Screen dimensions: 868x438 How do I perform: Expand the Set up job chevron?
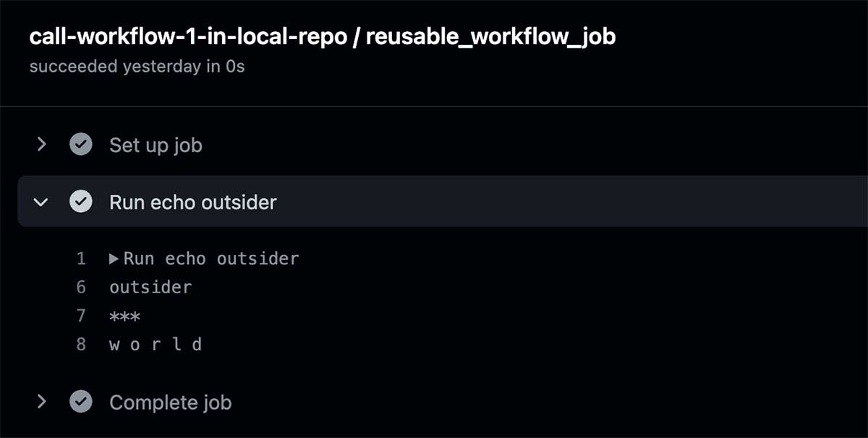click(x=41, y=145)
